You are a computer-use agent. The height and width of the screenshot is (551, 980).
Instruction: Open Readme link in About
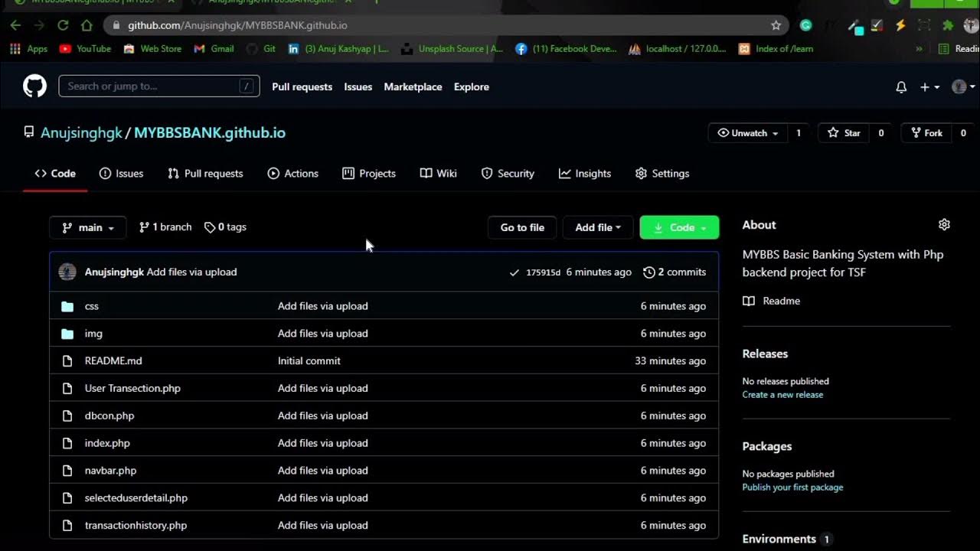tap(772, 301)
